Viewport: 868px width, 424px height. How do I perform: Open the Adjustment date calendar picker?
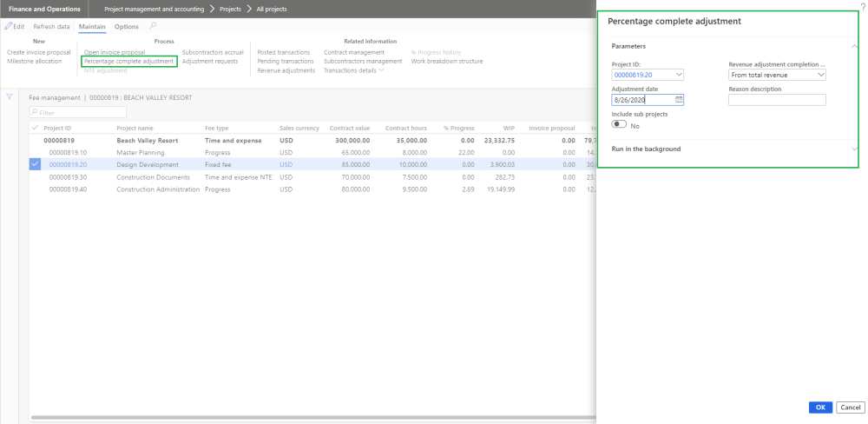click(680, 100)
